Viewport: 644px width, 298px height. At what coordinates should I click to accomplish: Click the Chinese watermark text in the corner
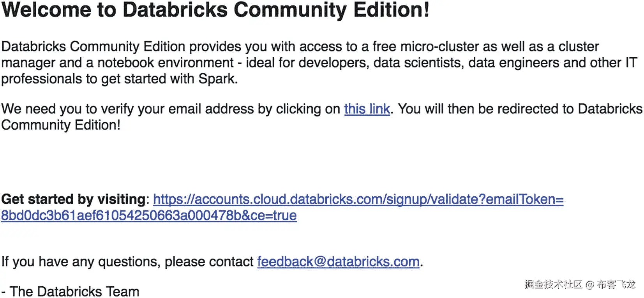point(579,284)
